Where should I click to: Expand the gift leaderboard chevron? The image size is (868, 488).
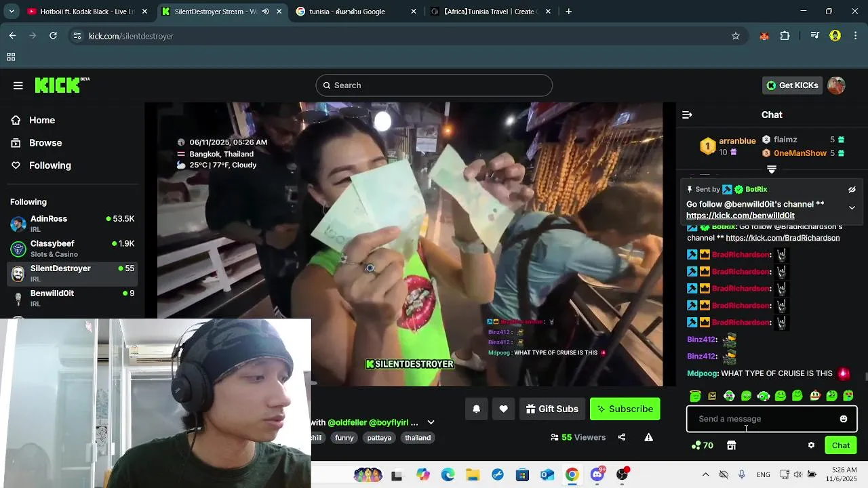click(x=772, y=169)
